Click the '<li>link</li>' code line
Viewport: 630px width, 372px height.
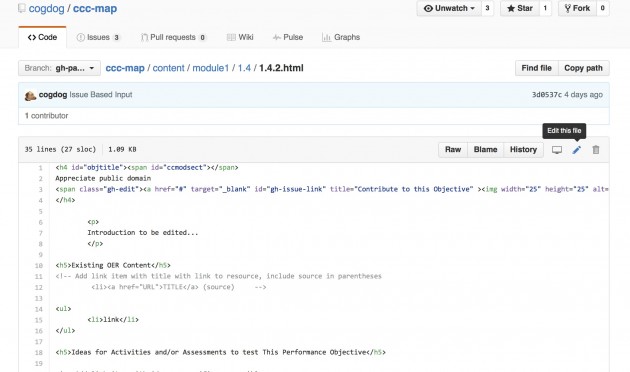113,320
